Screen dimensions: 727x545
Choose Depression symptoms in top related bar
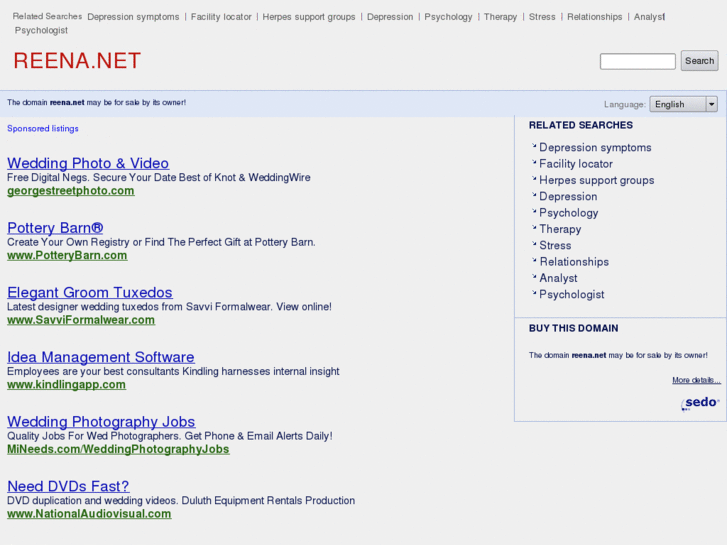point(133,17)
